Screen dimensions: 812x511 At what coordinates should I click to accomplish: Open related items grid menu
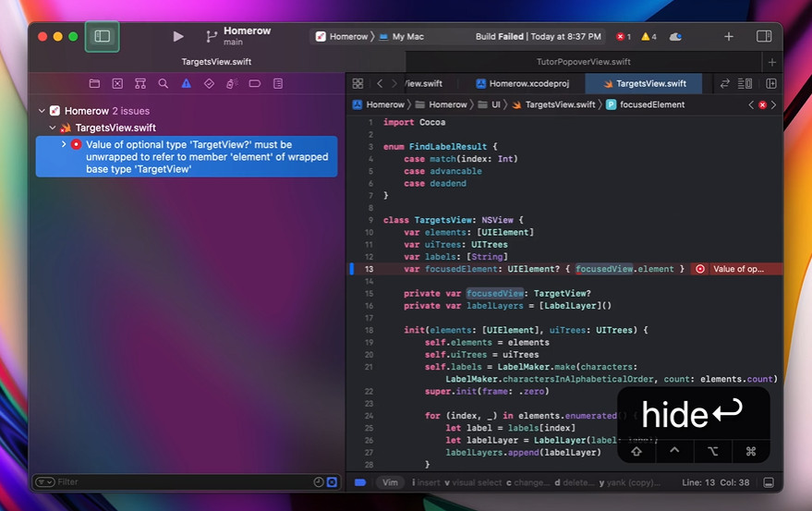(358, 83)
